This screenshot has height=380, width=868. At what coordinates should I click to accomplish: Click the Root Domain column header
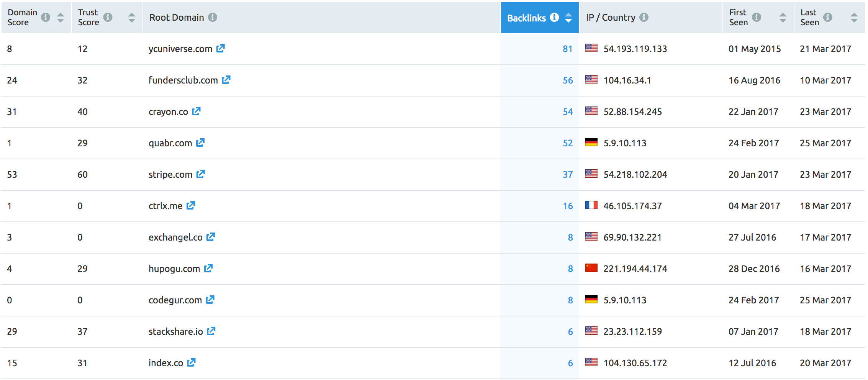[x=177, y=17]
